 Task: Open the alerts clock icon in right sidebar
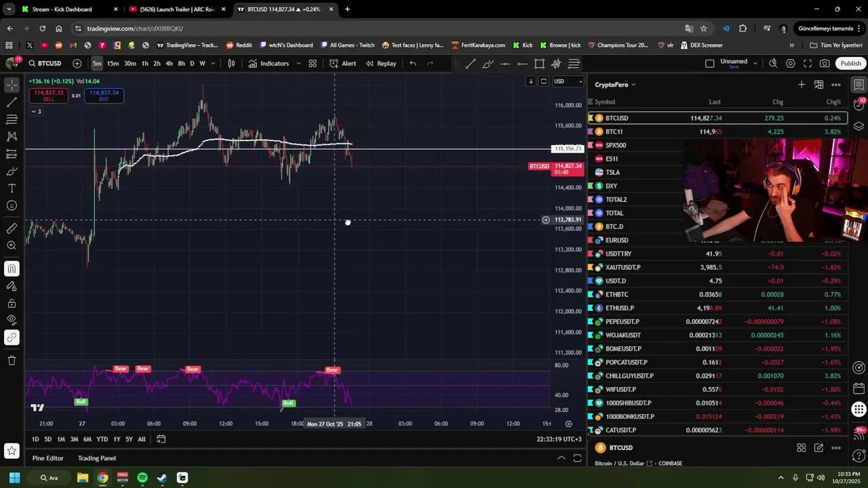(859, 105)
